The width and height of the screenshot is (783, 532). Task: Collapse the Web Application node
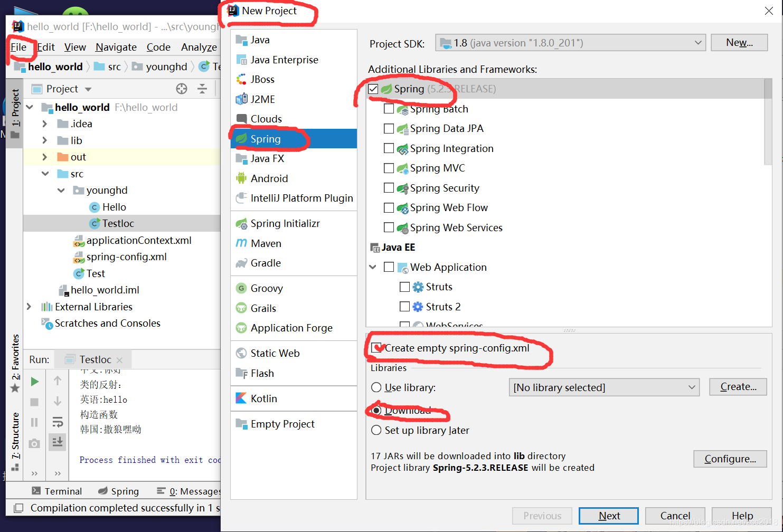373,267
